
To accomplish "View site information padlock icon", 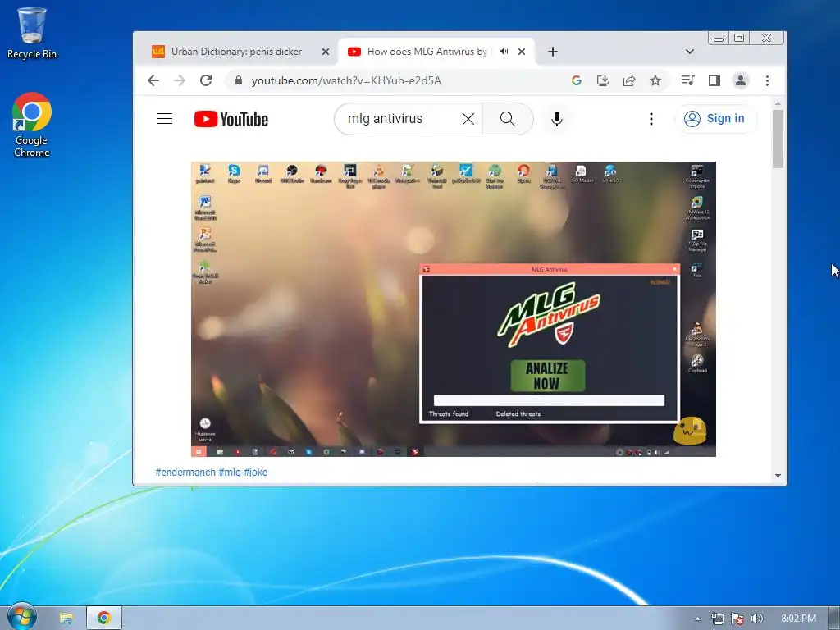I will click(x=239, y=80).
